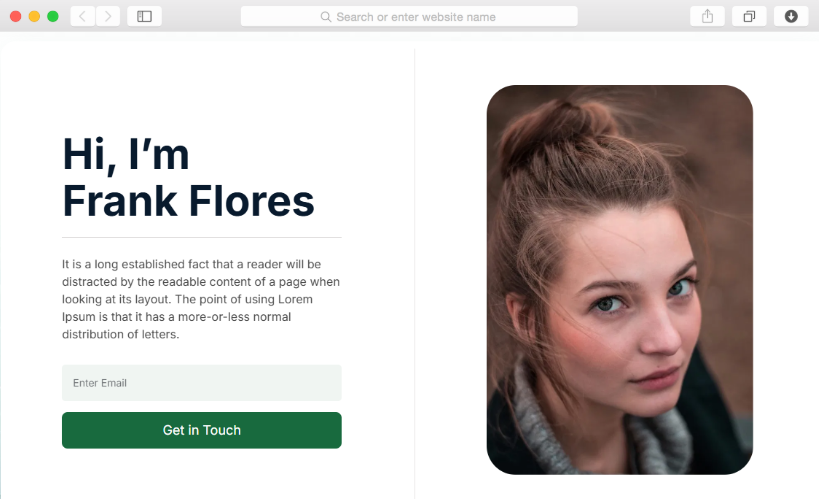Click the Hi, I'm heading line
This screenshot has width=819, height=499.
[126, 155]
